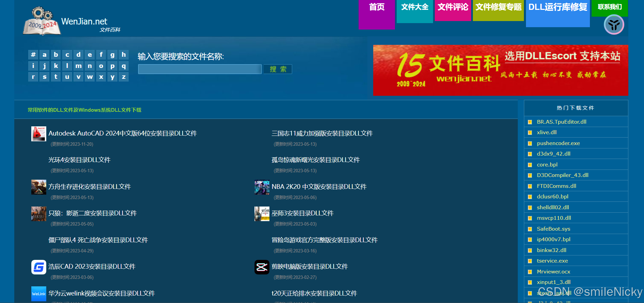Open msvcp110.dll in hot downloads
This screenshot has height=303, width=644.
point(554,218)
